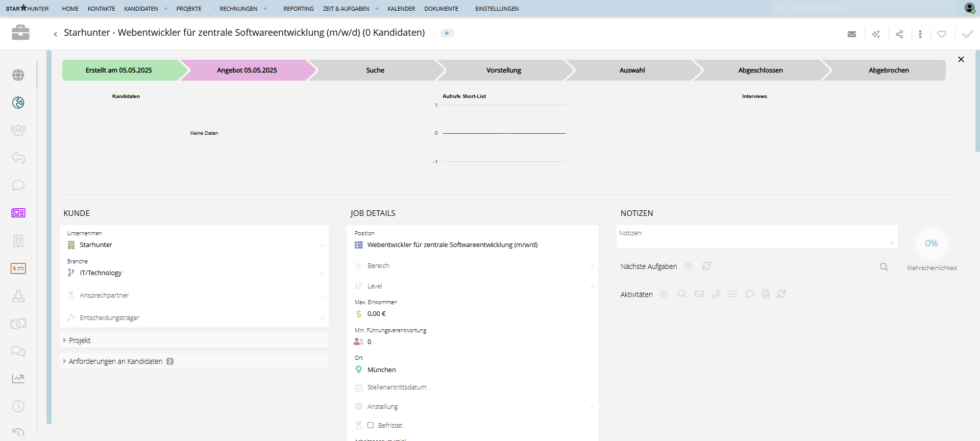Filter activities by task list icon
Screen dimensions: 980x441
tap(733, 294)
